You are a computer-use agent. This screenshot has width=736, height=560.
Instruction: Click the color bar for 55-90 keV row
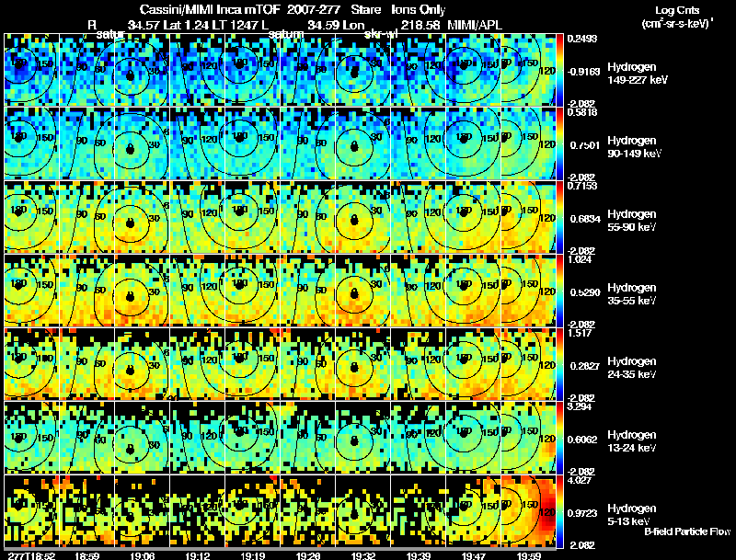pos(560,217)
